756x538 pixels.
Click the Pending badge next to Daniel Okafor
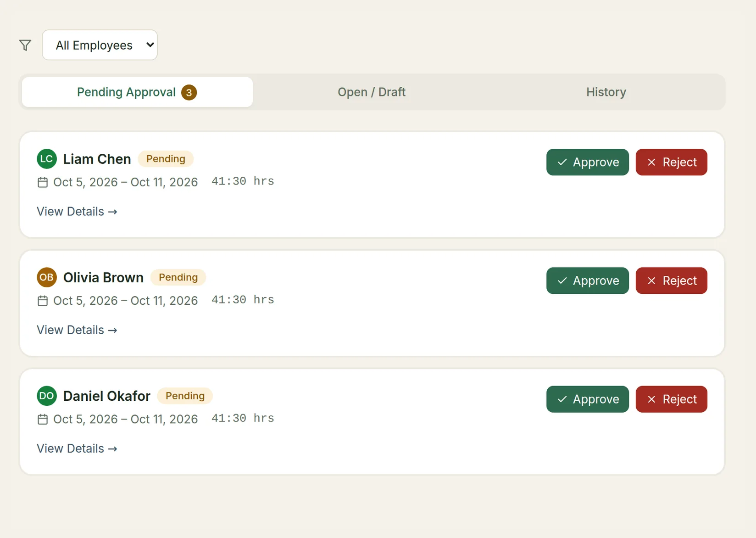click(x=185, y=396)
